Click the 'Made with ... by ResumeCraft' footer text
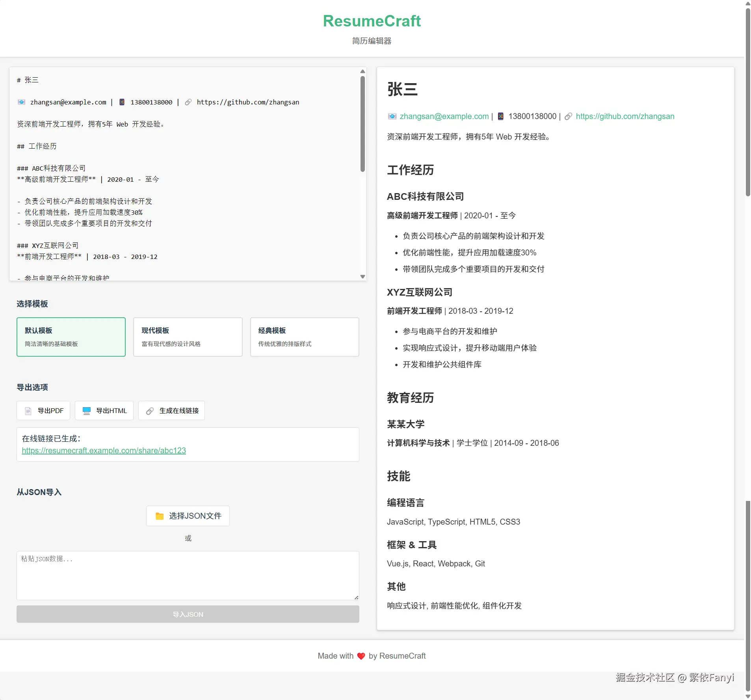751x700 pixels. pos(372,656)
